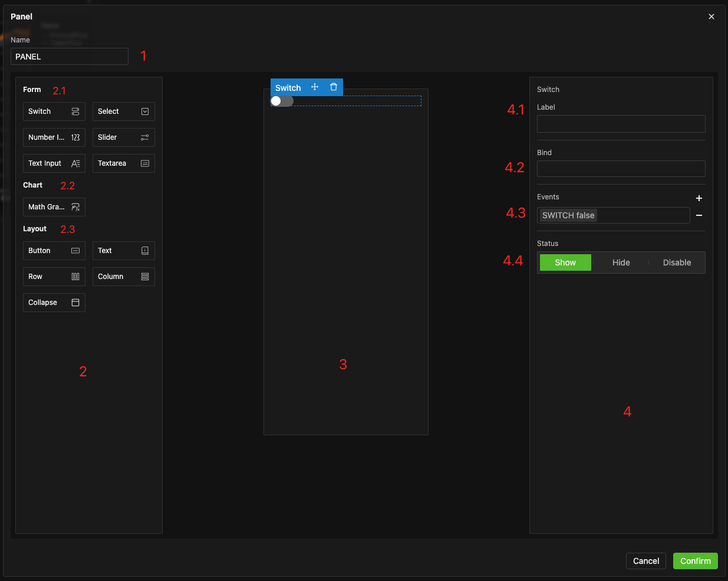Select the Math Graph chart component
728x581 pixels.
pos(54,207)
